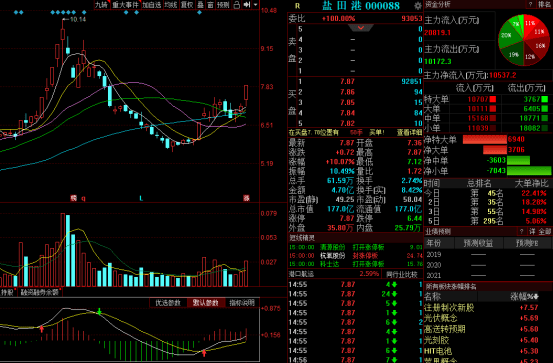Click the jump-to-end arrow icon
Screen dimensions: 553x363
(247, 5)
